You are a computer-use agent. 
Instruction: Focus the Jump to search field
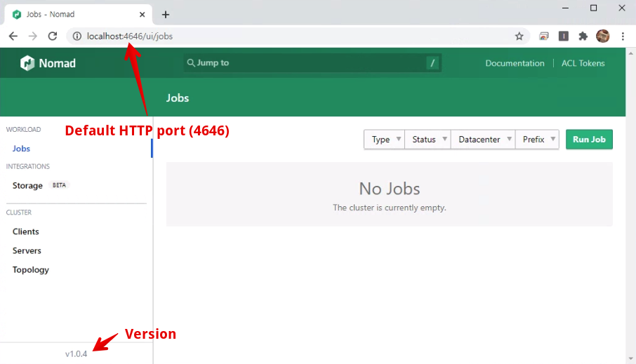click(x=312, y=63)
